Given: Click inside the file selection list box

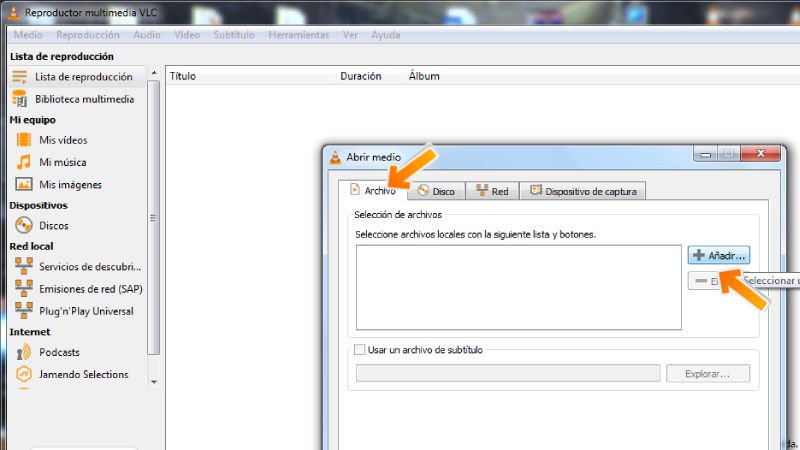Looking at the screenshot, I should coord(519,287).
